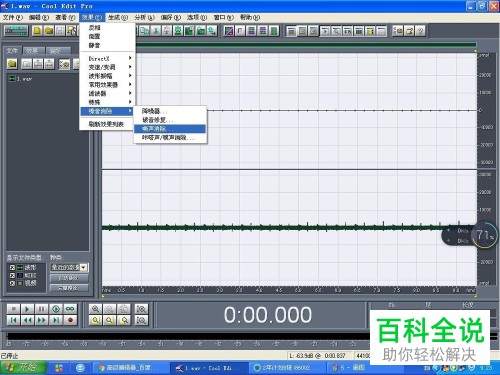Open the 文件(F) menu
Image resolution: width=500 pixels, height=375 pixels.
(13, 17)
